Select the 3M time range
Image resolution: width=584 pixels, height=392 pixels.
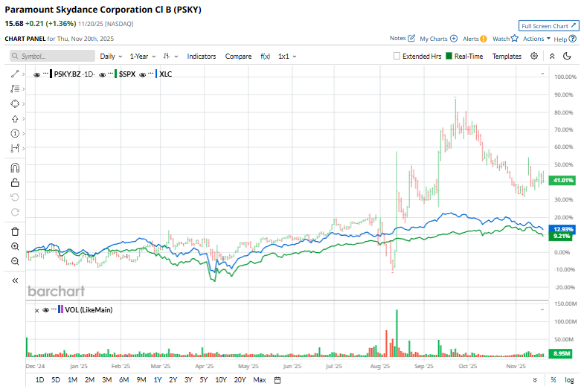point(107,379)
